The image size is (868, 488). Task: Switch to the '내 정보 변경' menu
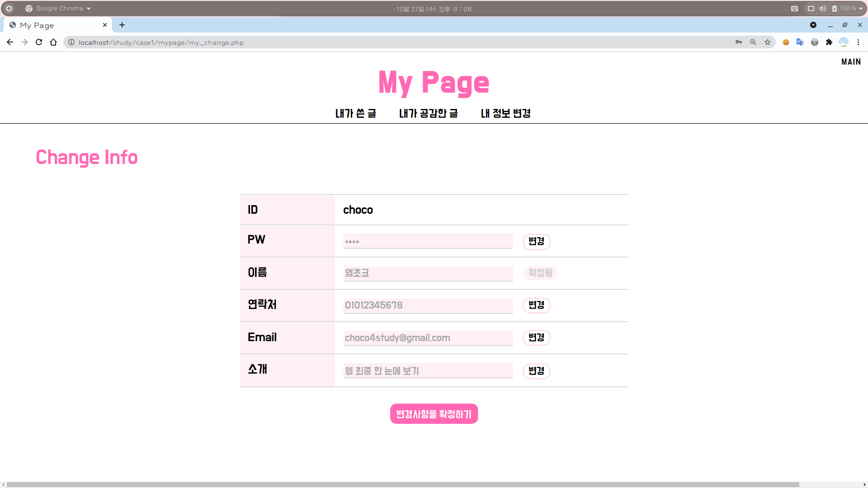tap(505, 113)
